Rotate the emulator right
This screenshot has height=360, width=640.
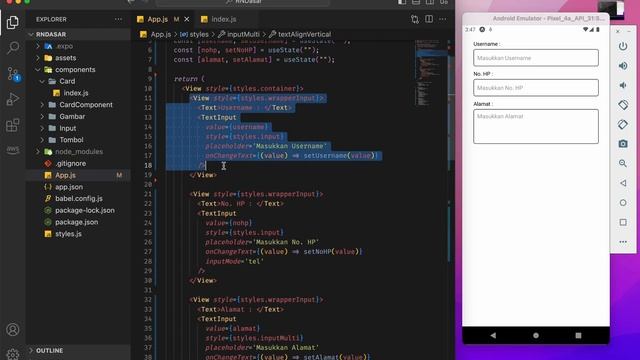tap(623, 124)
